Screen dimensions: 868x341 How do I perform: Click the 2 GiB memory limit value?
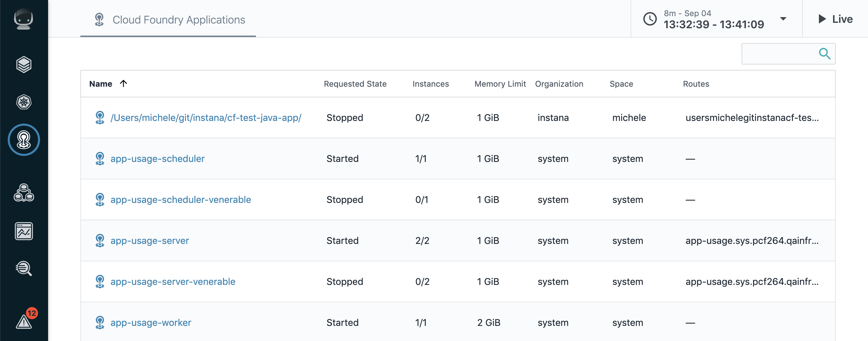tap(489, 323)
